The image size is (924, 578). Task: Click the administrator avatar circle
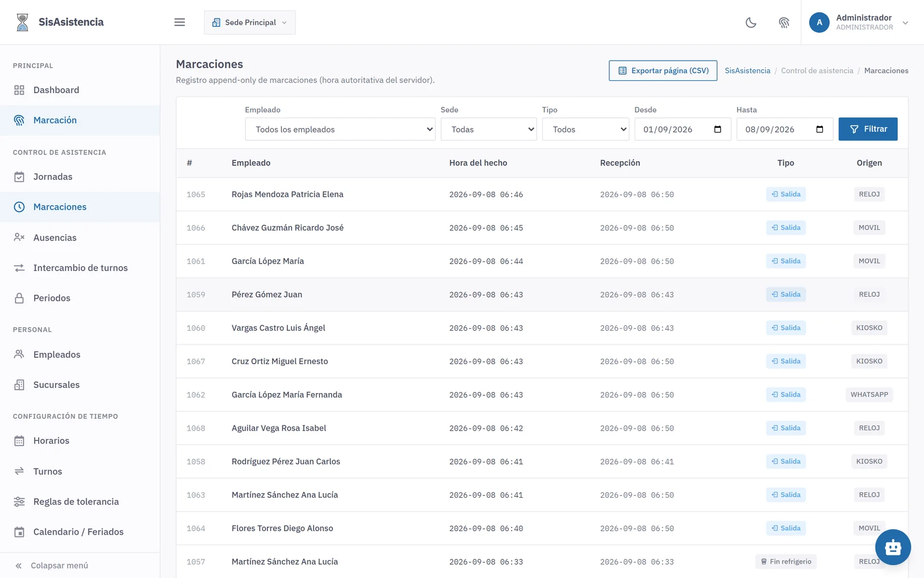tap(819, 23)
